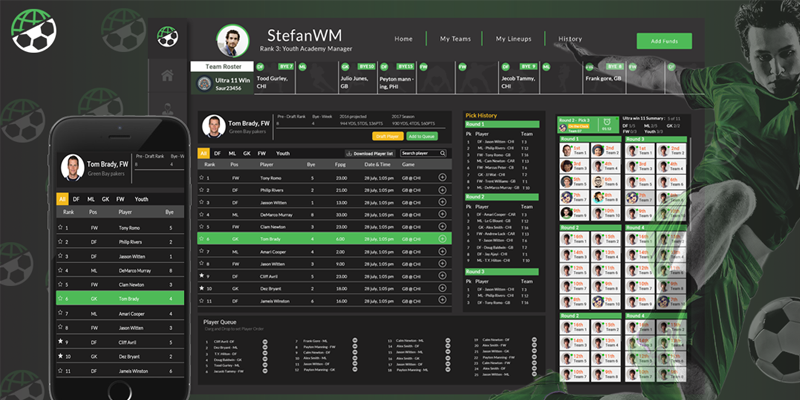Image resolution: width=800 pixels, height=400 pixels.
Task: Tap the ML tab on the phone mockup
Action: pyautogui.click(x=90, y=199)
